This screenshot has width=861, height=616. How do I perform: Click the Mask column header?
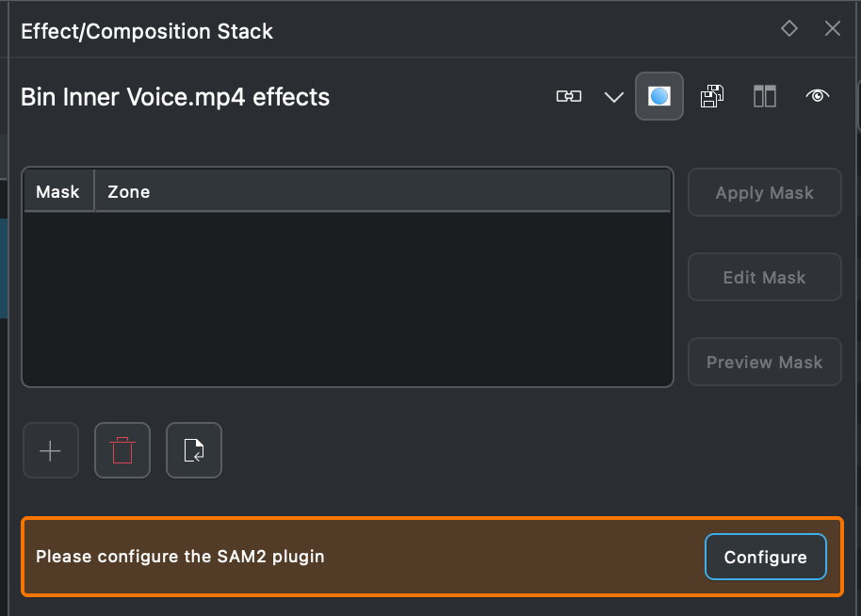(x=57, y=191)
